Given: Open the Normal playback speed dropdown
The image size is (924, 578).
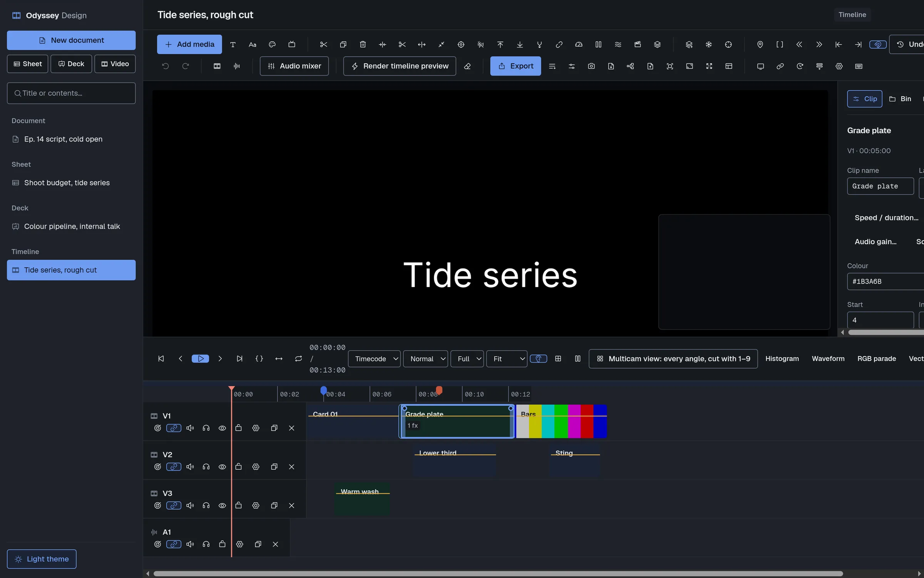Looking at the screenshot, I should coord(425,359).
